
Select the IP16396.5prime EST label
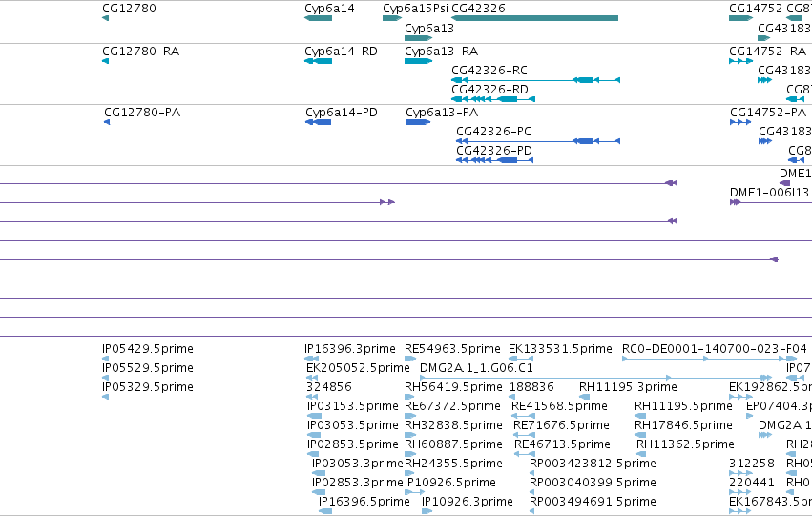click(364, 502)
